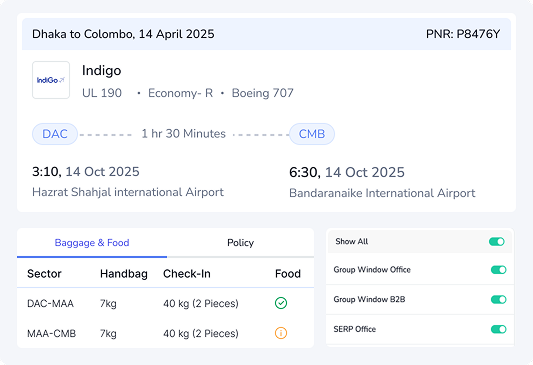Toggle the SERP Office switch
Screen dimensions: 533x365
498,329
